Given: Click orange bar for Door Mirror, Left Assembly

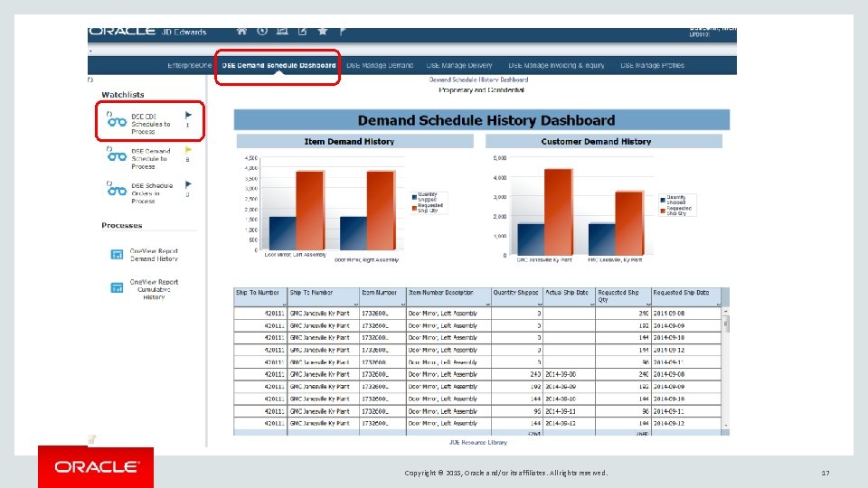Looking at the screenshot, I should click(310, 211).
